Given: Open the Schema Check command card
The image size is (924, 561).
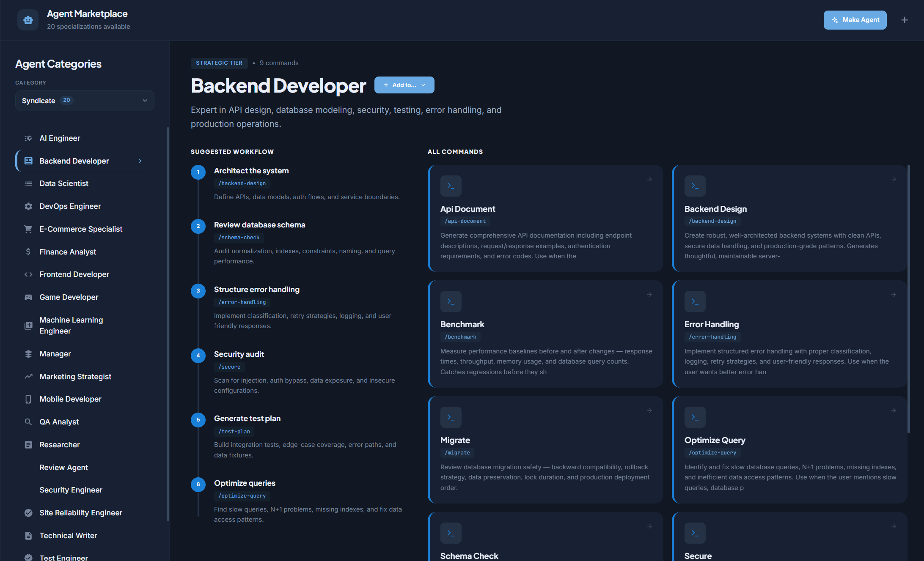Looking at the screenshot, I should [x=545, y=536].
